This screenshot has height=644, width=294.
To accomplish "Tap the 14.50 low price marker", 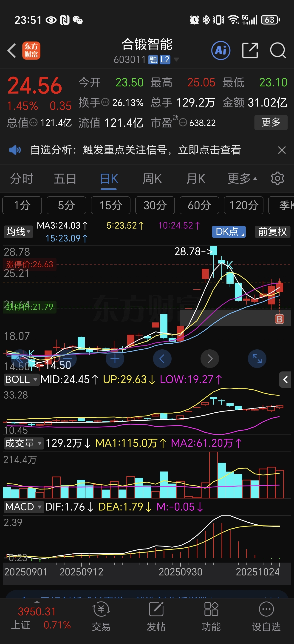I will pyautogui.click(x=52, y=365).
